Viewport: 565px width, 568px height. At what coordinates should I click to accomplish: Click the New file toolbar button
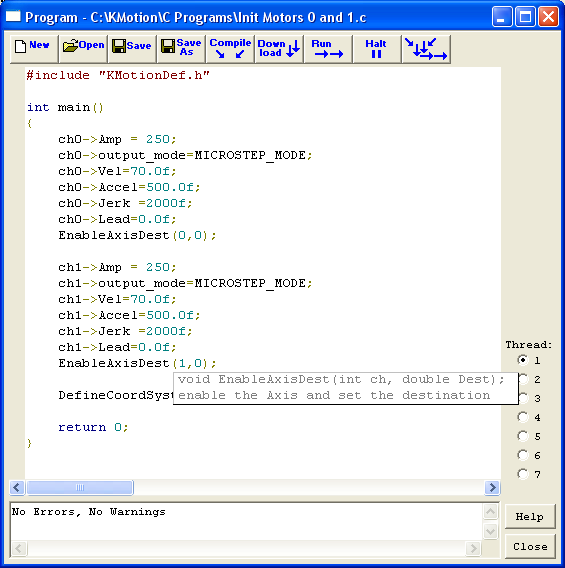(34, 49)
